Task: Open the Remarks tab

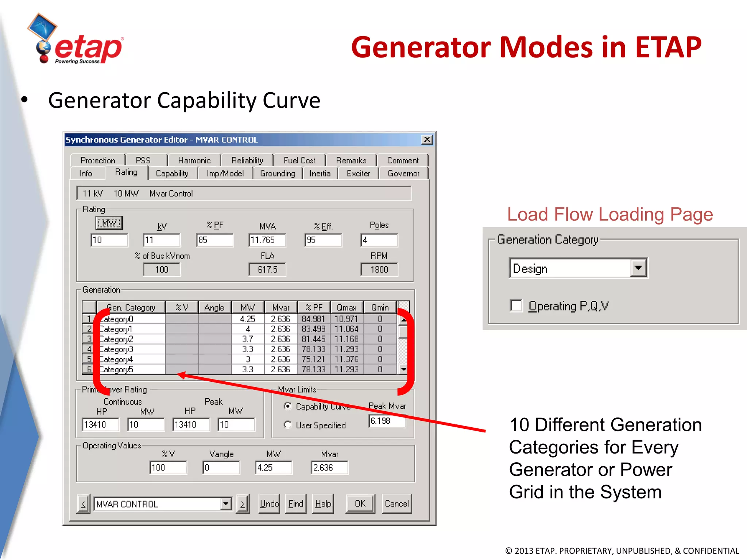Action: click(x=351, y=160)
